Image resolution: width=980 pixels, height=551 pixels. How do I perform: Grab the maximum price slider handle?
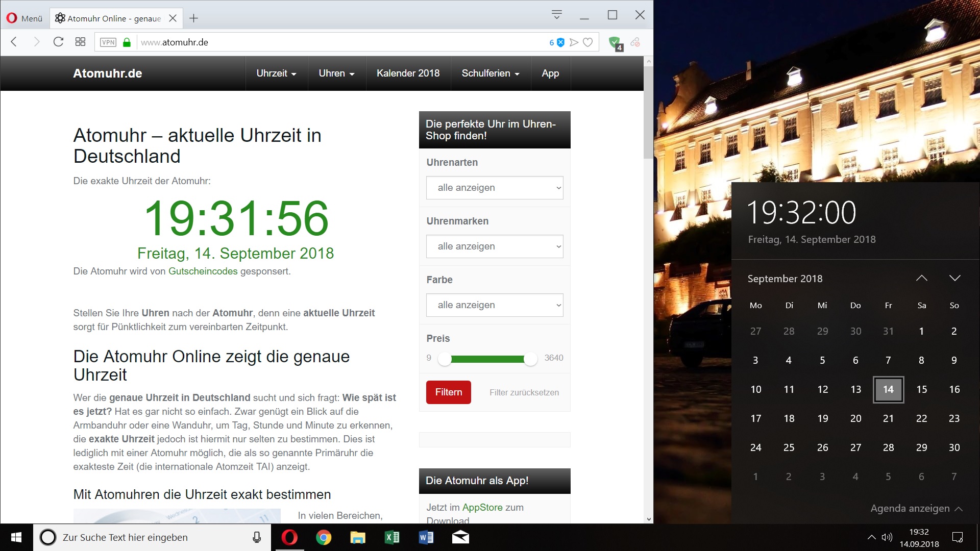531,359
